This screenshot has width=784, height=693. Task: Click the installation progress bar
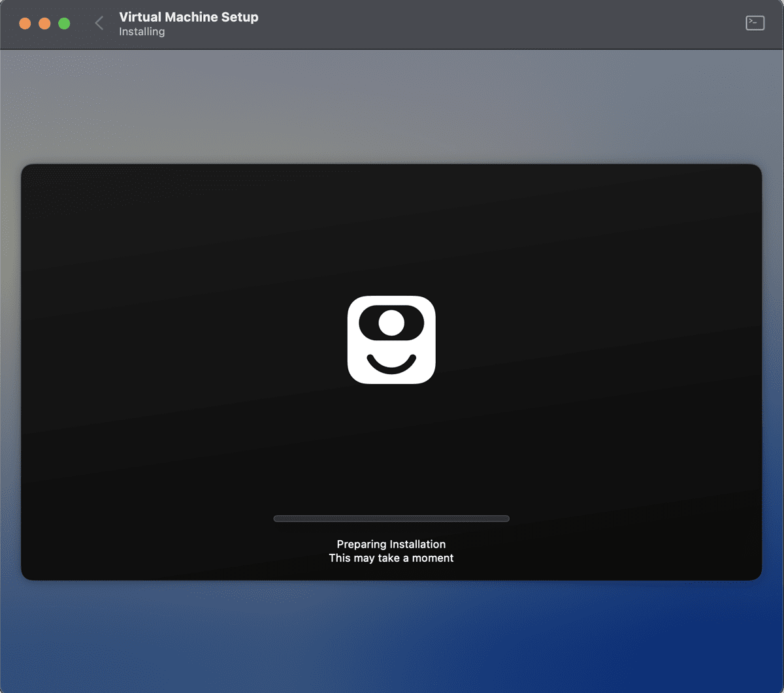pos(391,519)
